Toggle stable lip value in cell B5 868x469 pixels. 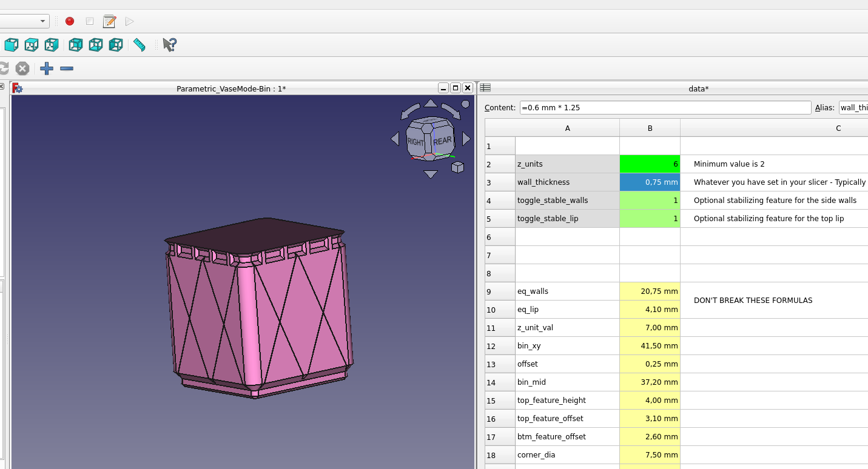(650, 219)
